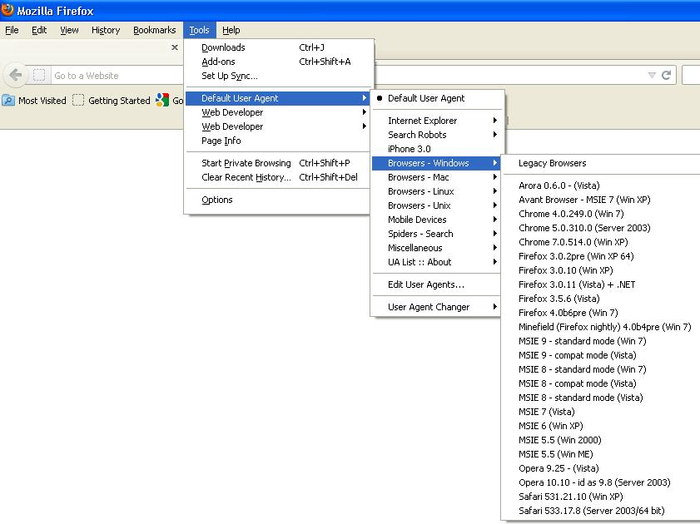Open Edit User Agents... dialog
The height and width of the screenshot is (524, 700).
(438, 285)
